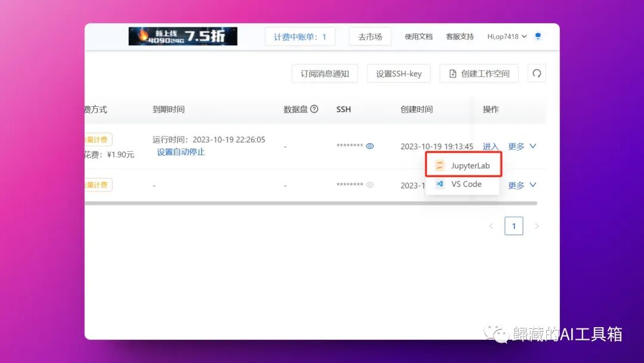This screenshot has width=644, height=363.
Task: Open 设置SSH-key settings
Action: tap(399, 73)
